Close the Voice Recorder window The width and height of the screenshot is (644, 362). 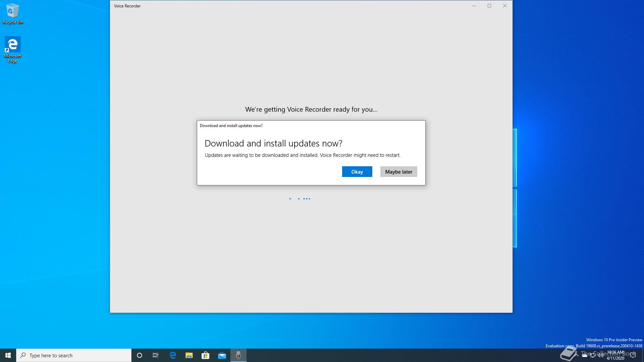505,6
